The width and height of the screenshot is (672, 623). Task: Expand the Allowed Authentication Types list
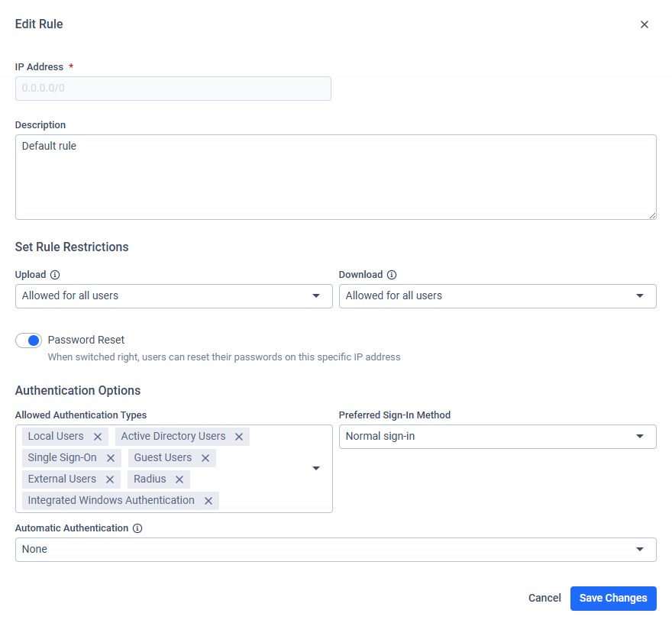tap(316, 468)
